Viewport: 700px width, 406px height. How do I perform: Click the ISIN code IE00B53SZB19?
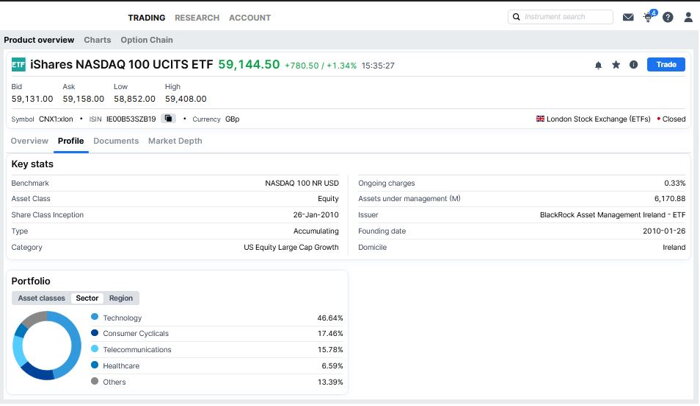click(131, 119)
